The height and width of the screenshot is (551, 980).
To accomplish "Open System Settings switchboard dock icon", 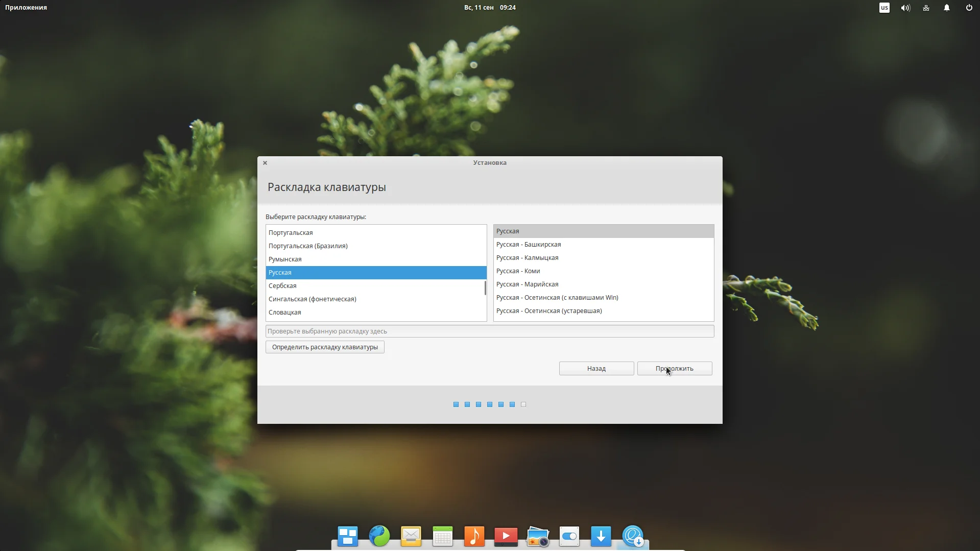I will [x=569, y=536].
